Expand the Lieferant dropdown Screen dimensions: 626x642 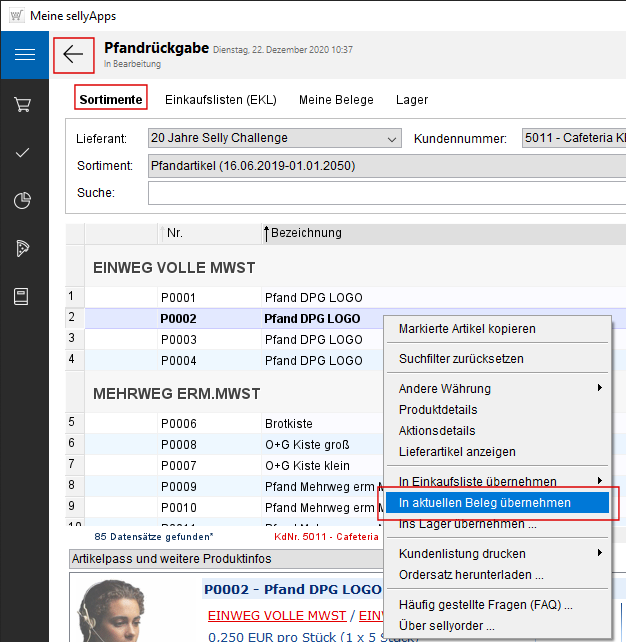tap(392, 138)
